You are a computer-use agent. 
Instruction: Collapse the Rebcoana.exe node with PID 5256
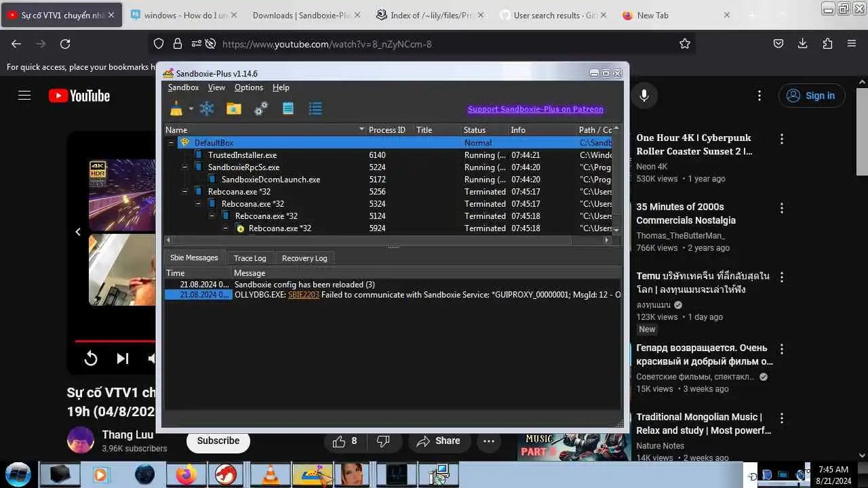(184, 192)
